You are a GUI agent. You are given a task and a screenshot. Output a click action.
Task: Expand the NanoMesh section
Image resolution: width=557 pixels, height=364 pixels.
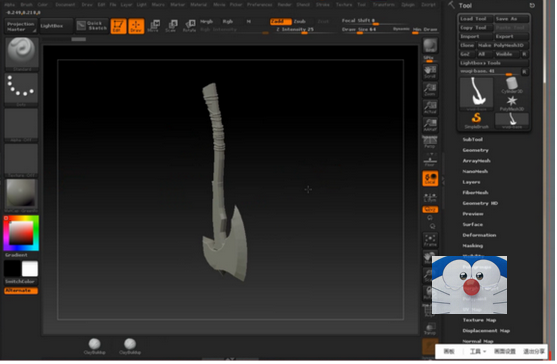475,172
